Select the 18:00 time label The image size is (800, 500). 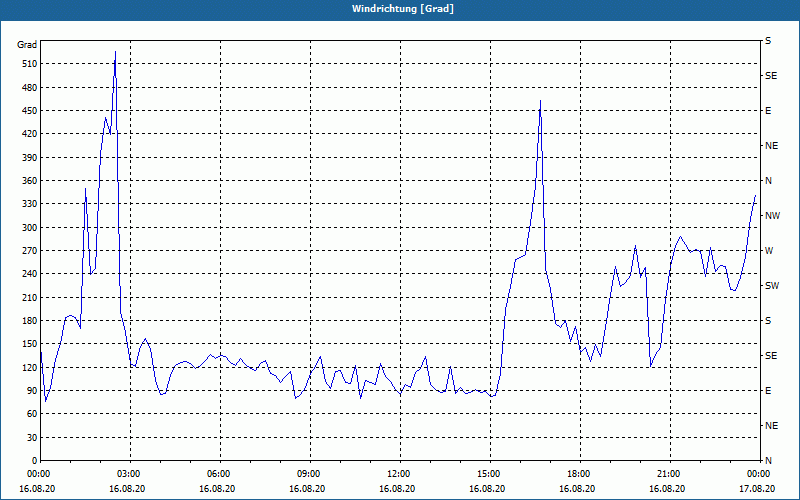[x=580, y=474]
